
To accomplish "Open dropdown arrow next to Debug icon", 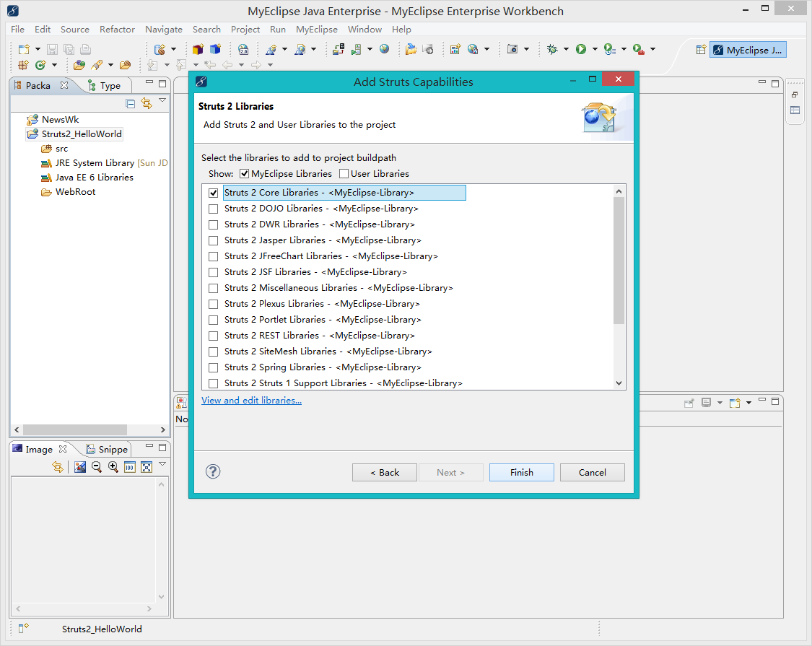I will click(x=566, y=49).
